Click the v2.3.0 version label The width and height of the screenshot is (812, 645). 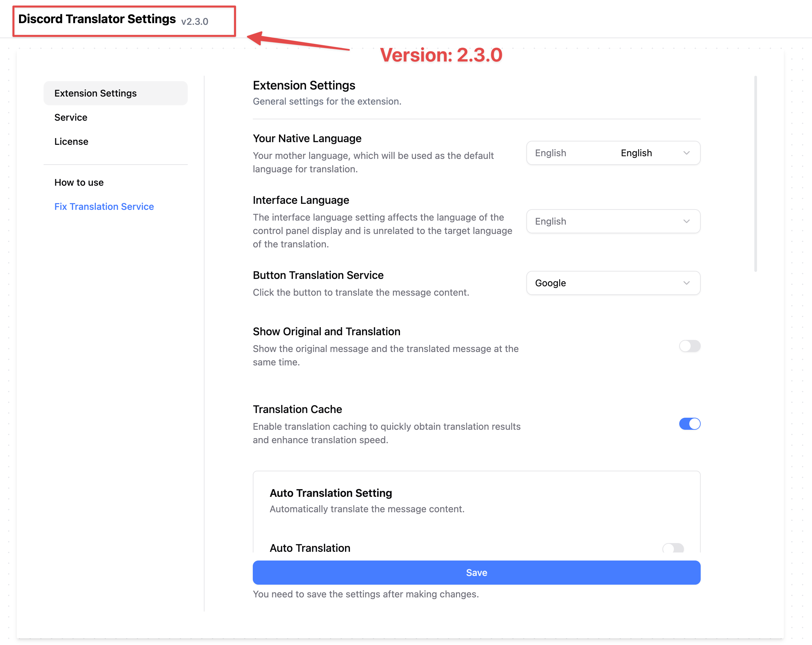click(194, 21)
